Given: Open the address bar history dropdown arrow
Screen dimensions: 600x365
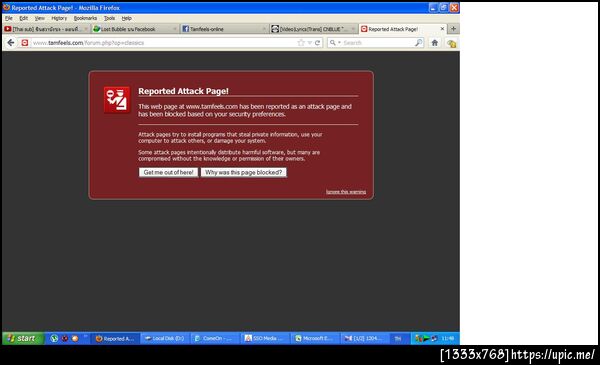Looking at the screenshot, I should pyautogui.click(x=310, y=43).
